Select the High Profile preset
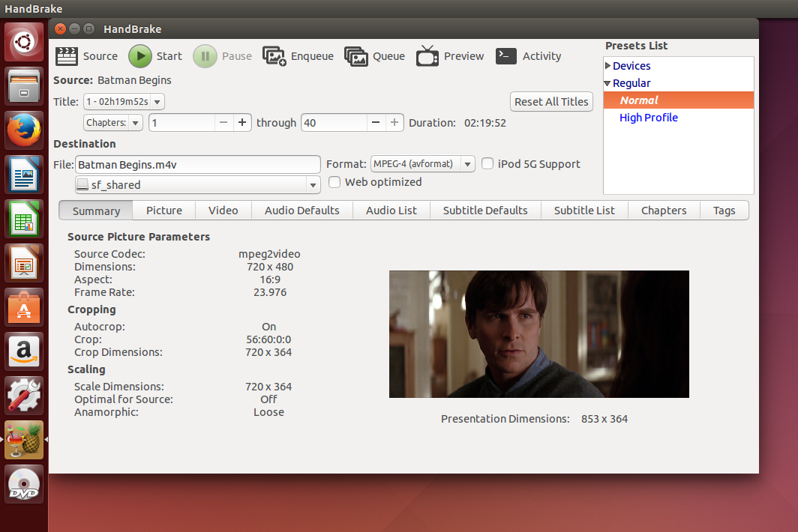798x532 pixels. coord(649,118)
